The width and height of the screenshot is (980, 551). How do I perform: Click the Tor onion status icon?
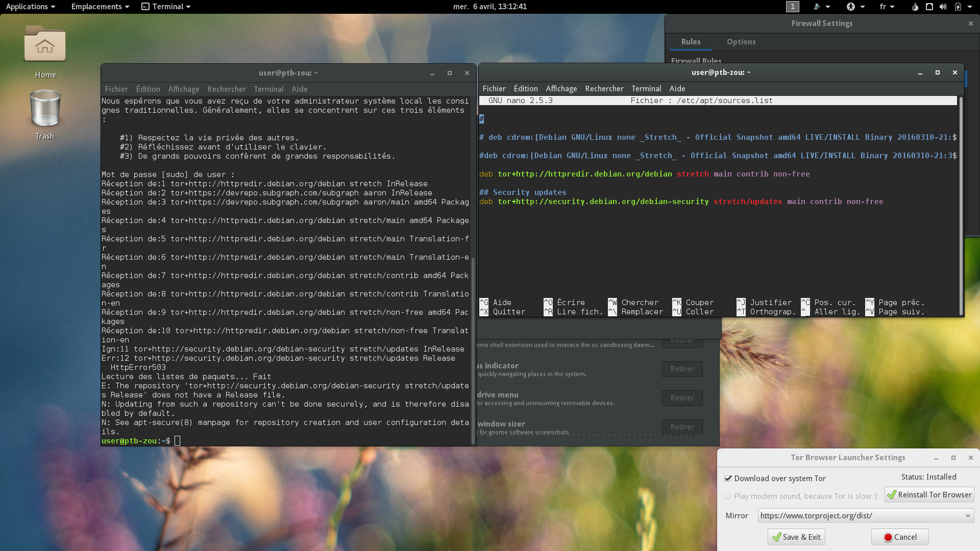point(915,7)
